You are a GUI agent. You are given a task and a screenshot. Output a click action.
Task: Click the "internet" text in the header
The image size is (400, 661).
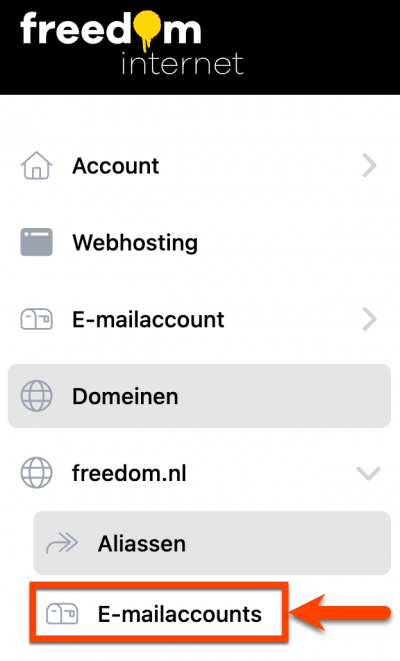click(x=182, y=64)
